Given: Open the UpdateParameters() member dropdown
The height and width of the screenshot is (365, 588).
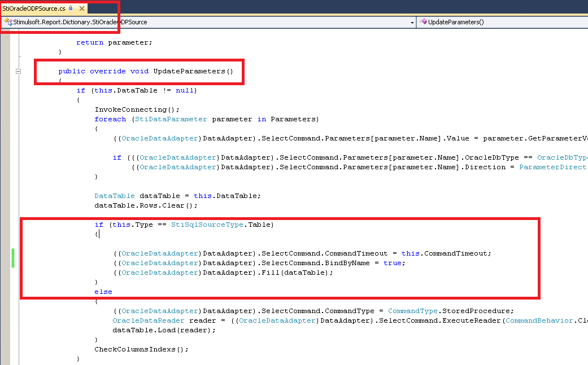Looking at the screenshot, I should [503, 22].
